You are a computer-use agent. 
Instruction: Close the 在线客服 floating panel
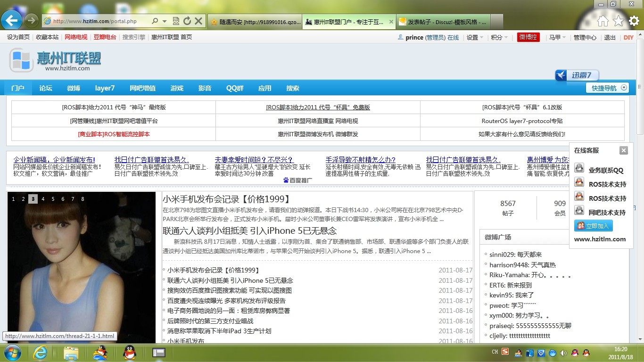pos(624,150)
